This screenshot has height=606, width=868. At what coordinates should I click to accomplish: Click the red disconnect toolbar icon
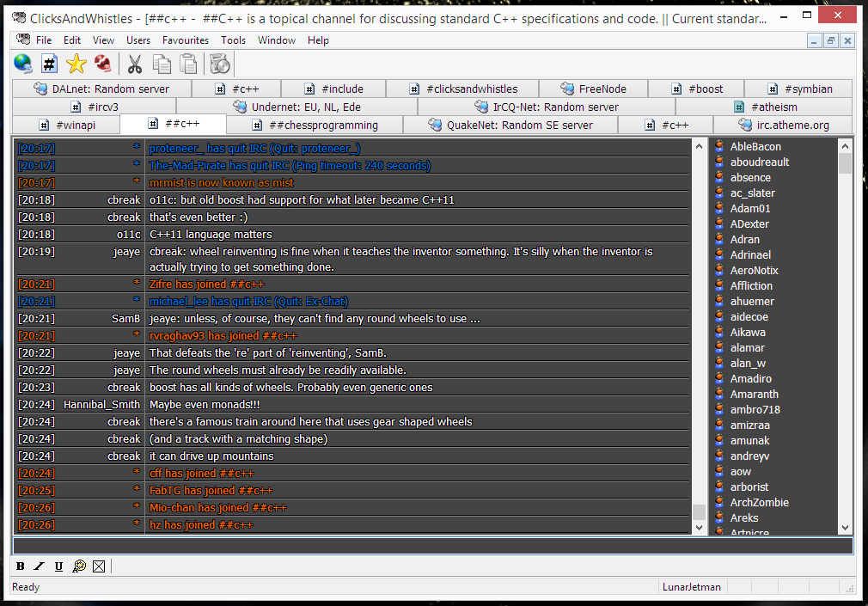point(103,64)
